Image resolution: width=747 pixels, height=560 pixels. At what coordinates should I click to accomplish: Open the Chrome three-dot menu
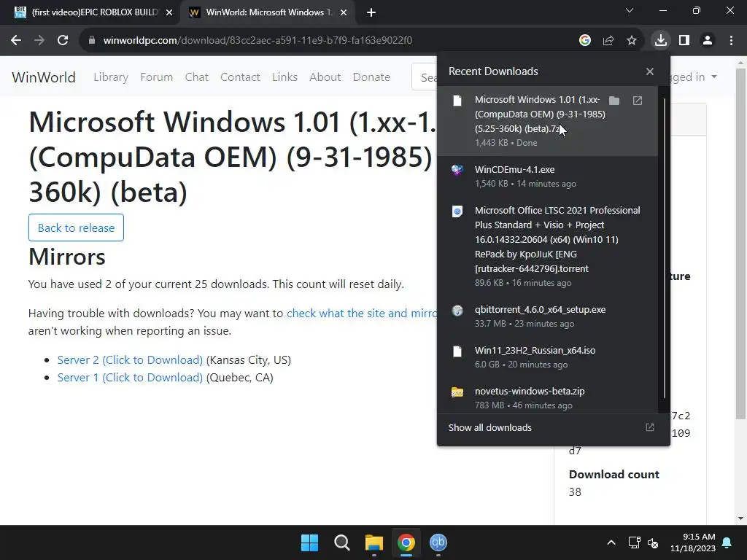click(x=731, y=41)
